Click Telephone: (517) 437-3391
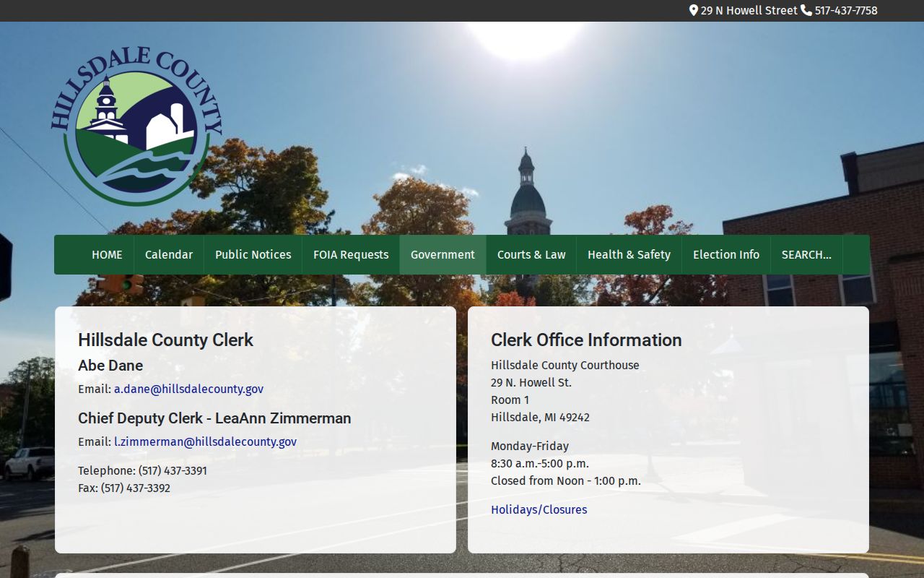 tap(142, 470)
